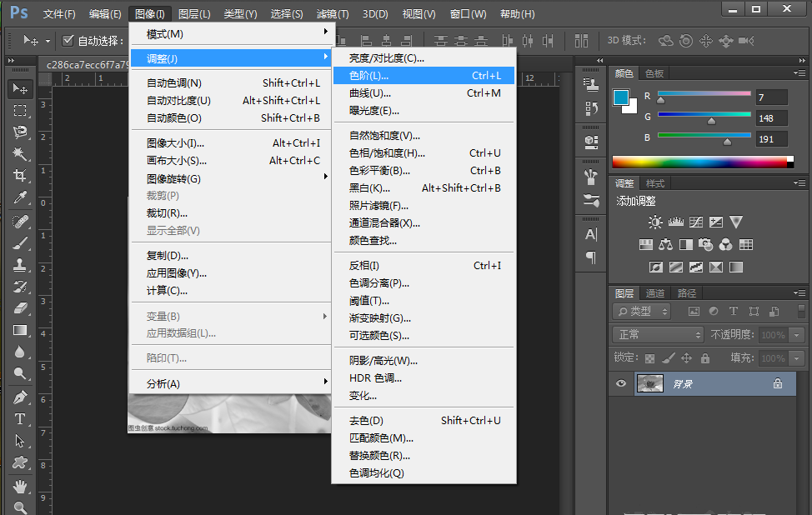Click 去色(D) in the menu
This screenshot has width=812, height=515.
coord(367,420)
